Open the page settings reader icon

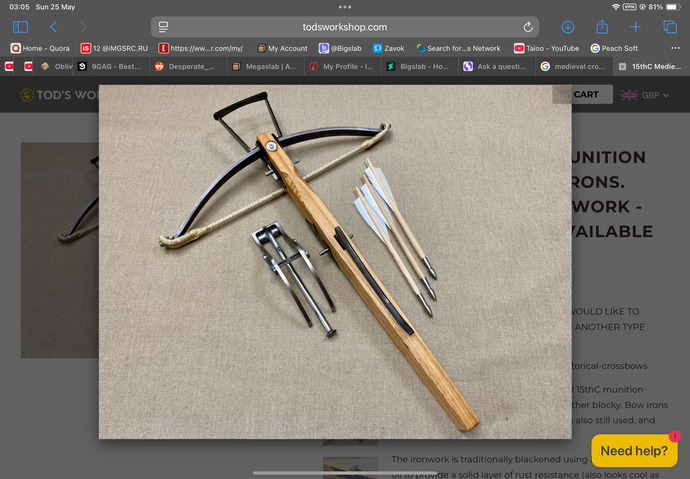pyautogui.click(x=163, y=27)
